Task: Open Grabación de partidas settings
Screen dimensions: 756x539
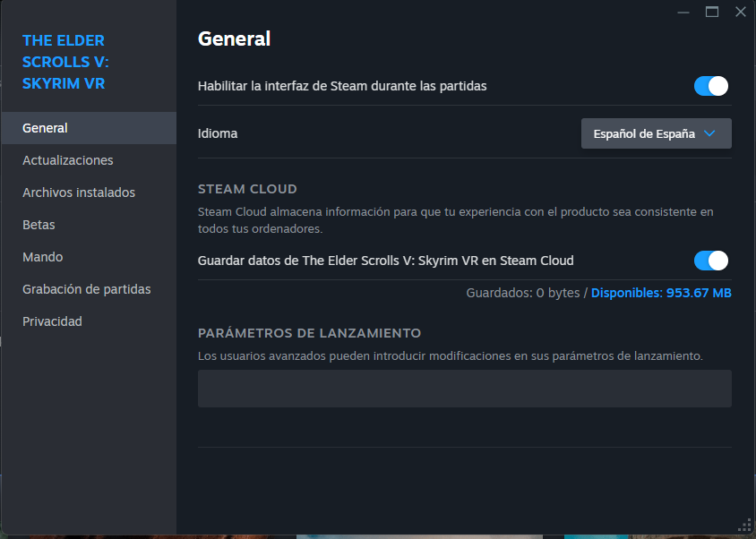Action: (89, 289)
